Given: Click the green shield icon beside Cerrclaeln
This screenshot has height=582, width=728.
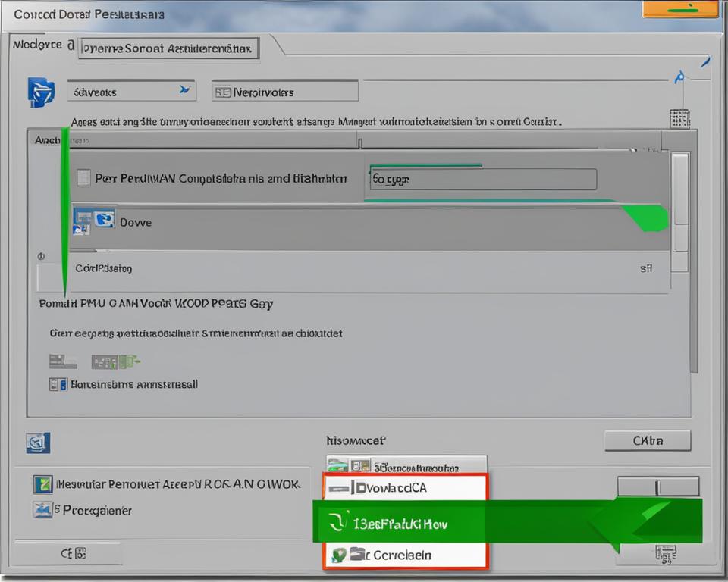Looking at the screenshot, I should click(339, 555).
